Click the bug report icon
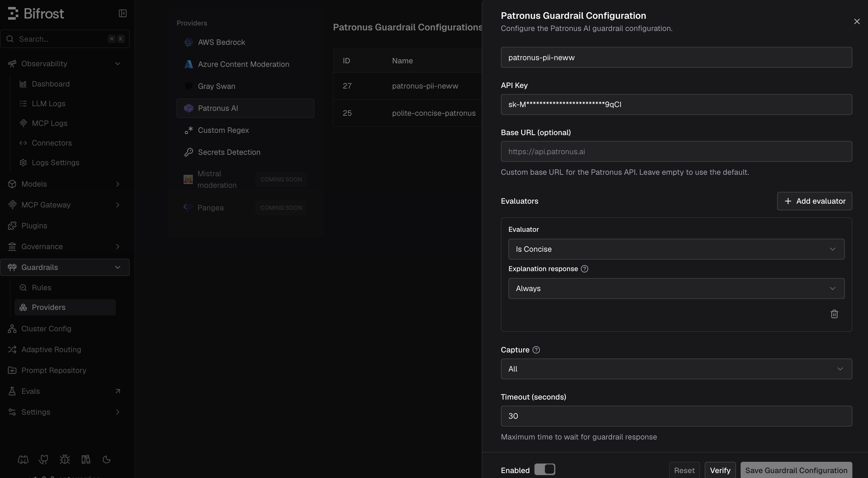This screenshot has height=478, width=868. (x=65, y=459)
